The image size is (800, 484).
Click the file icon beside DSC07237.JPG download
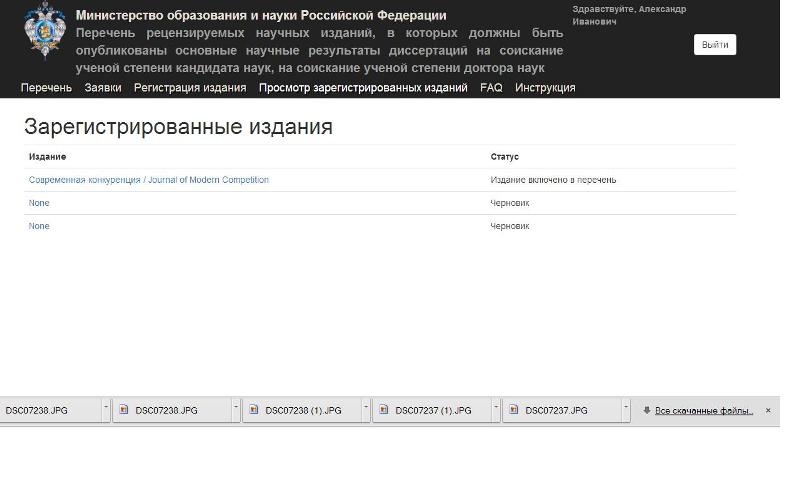pos(514,410)
